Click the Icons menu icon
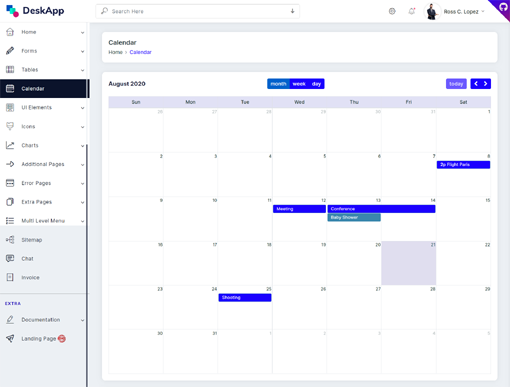The width and height of the screenshot is (510, 387). (10, 126)
